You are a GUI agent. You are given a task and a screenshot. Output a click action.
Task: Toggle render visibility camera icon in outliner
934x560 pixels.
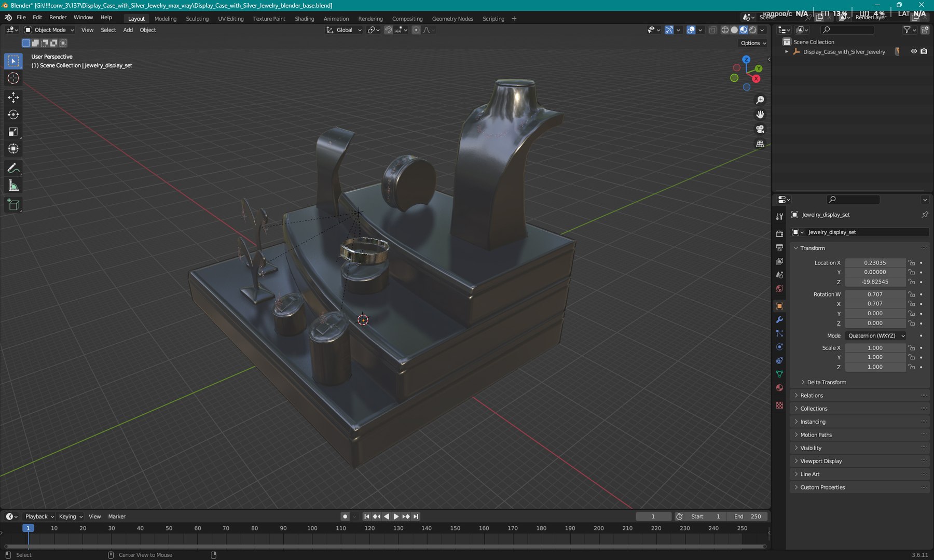pos(924,51)
